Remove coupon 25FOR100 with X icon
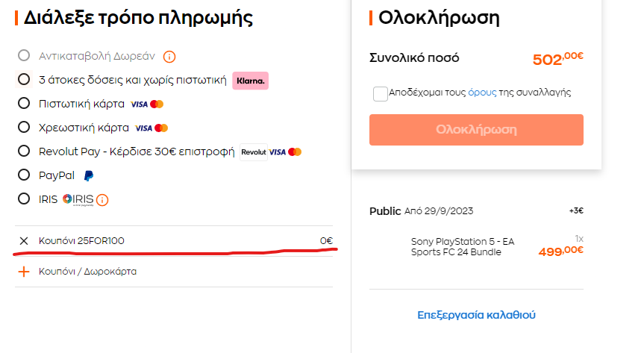644x353 pixels. click(x=24, y=240)
